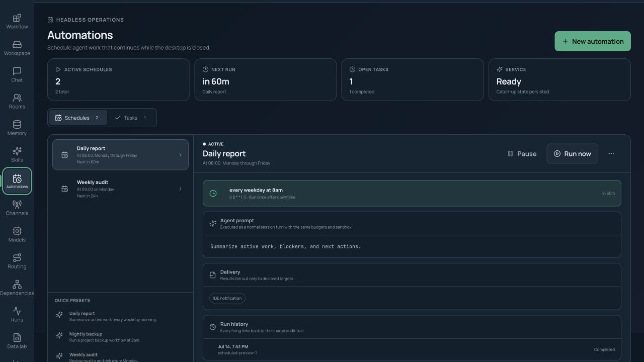This screenshot has height=362, width=644.
Task: Apply the Weekly audit quick preset
Action: click(120, 356)
